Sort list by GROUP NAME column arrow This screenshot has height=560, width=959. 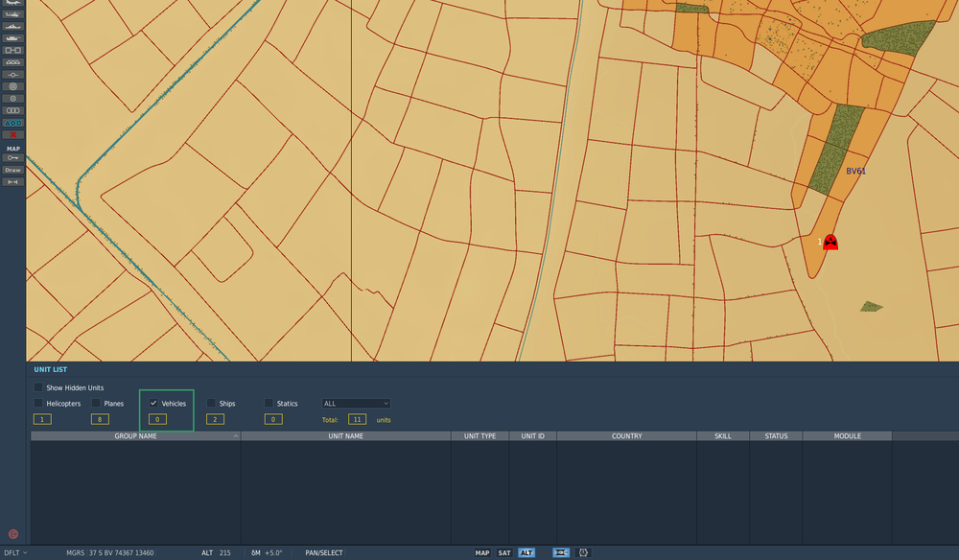coord(236,436)
